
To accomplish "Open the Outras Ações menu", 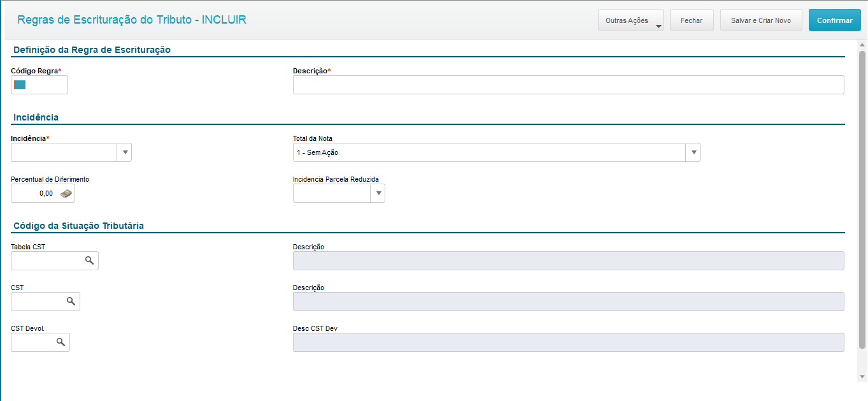I will pyautogui.click(x=627, y=20).
